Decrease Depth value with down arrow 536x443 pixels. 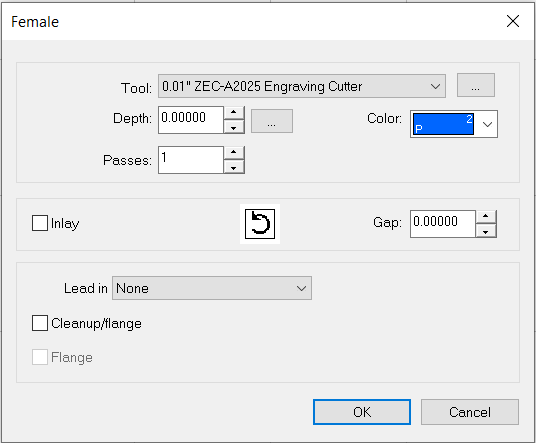pos(234,127)
